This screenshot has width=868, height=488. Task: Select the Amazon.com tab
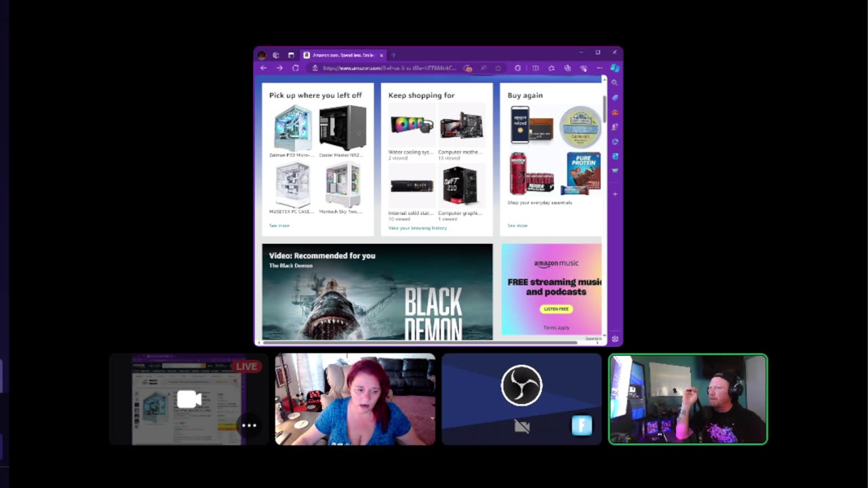point(343,55)
